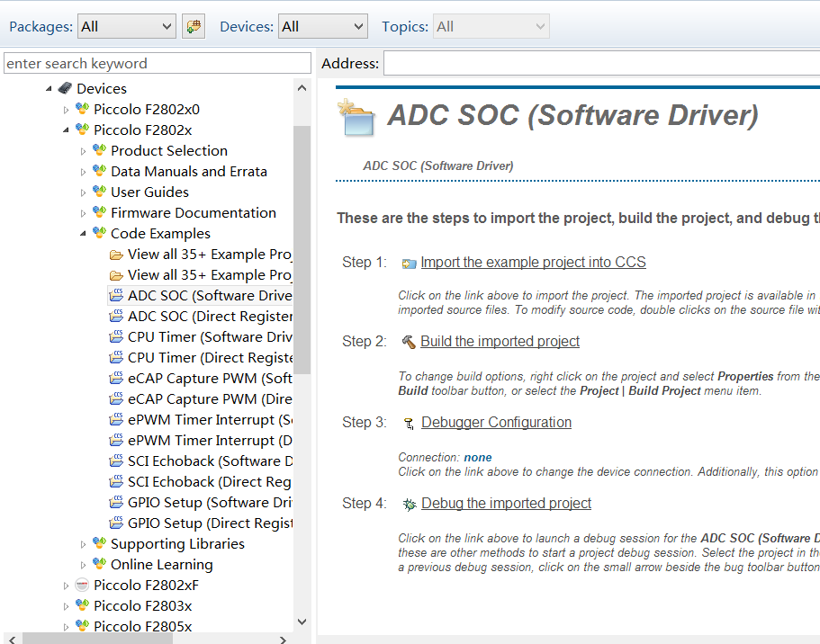
Task: Expand the Piccolo F2802x0 node
Action: 66,110
